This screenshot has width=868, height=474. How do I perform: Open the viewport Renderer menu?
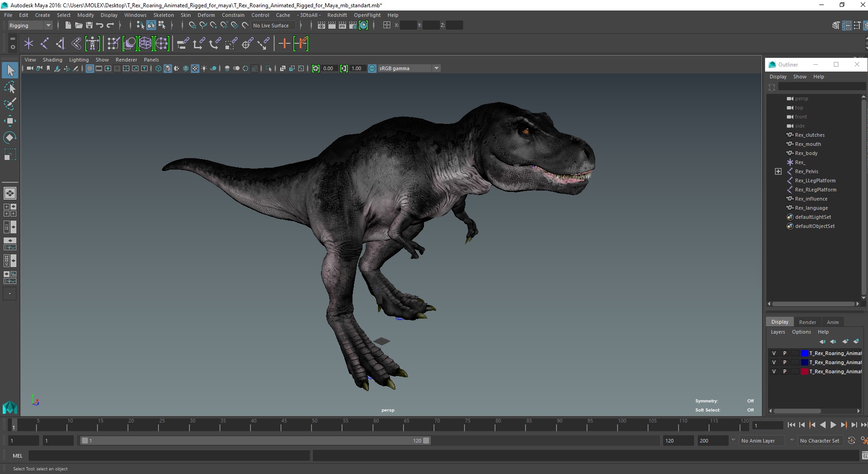point(126,60)
